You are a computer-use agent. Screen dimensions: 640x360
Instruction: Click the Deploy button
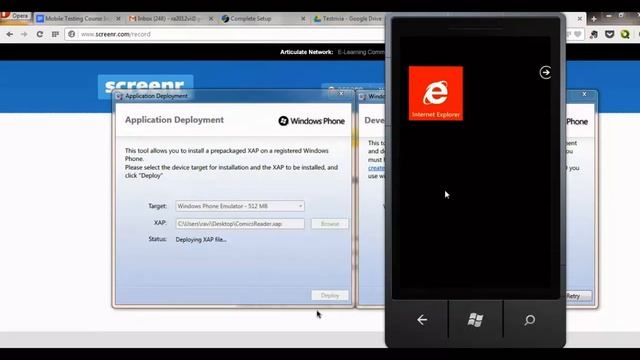[x=330, y=295]
